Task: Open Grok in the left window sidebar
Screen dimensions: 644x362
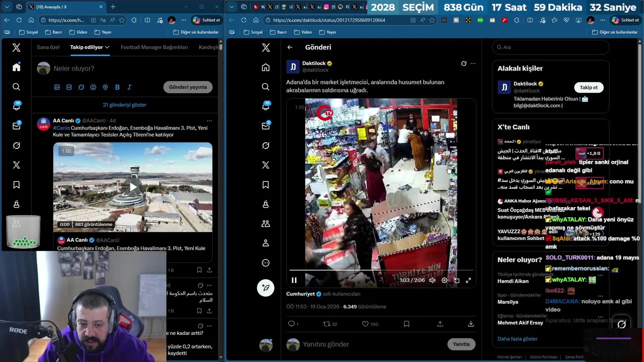Action: (17, 145)
